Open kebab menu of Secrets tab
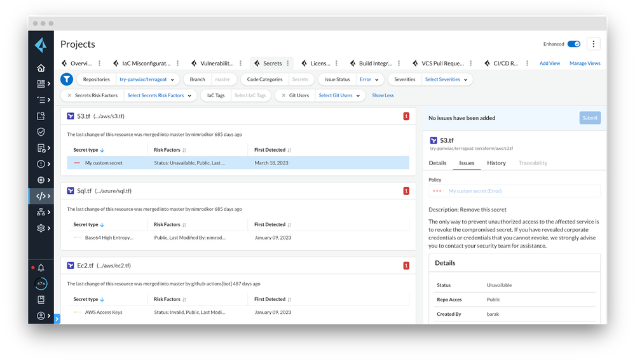Viewport: 635px width, 364px height. (x=288, y=63)
